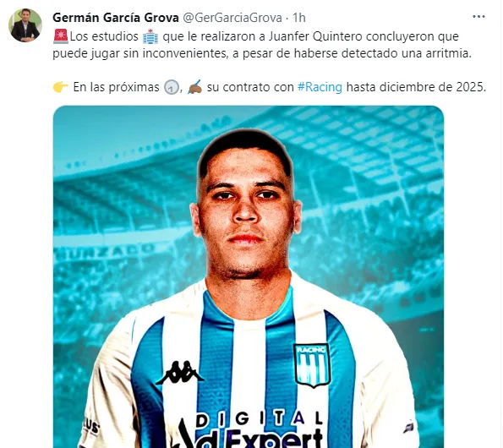Viewport: 503px width, 448px height.
Task: Click the display name Germán García Grova
Action: pyautogui.click(x=116, y=18)
